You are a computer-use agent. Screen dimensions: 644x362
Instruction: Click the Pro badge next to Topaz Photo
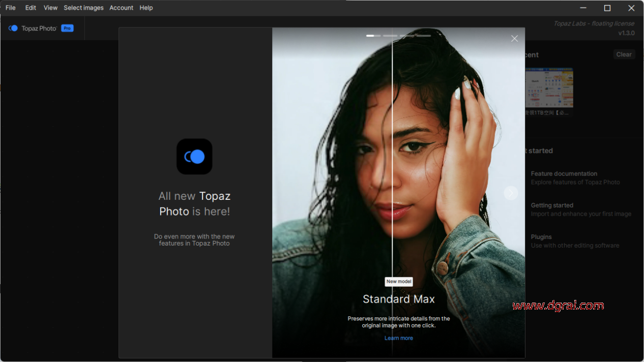coord(67,28)
